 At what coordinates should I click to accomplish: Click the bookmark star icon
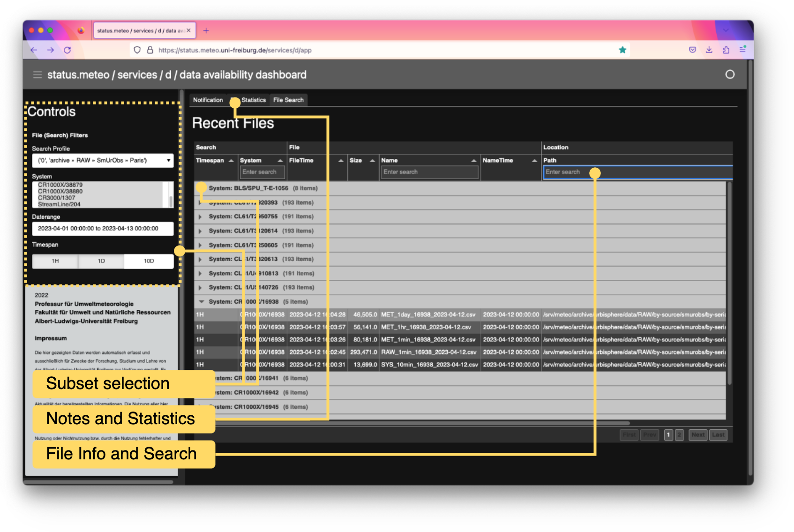click(x=622, y=50)
